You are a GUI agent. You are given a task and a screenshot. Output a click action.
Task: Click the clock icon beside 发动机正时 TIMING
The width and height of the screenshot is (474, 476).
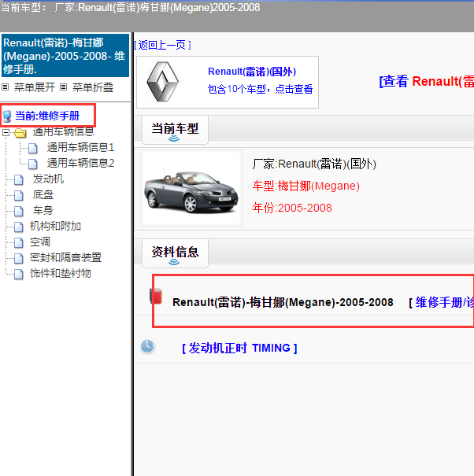147,346
